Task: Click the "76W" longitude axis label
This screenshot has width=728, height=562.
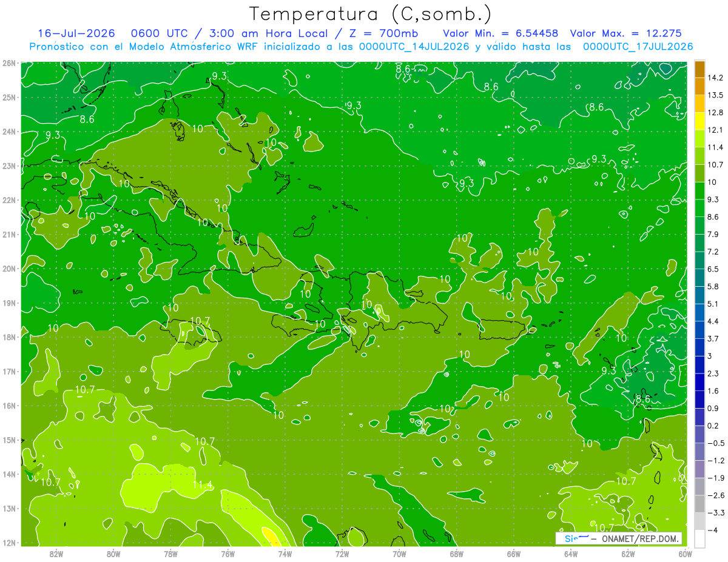Action: pyautogui.click(x=228, y=554)
